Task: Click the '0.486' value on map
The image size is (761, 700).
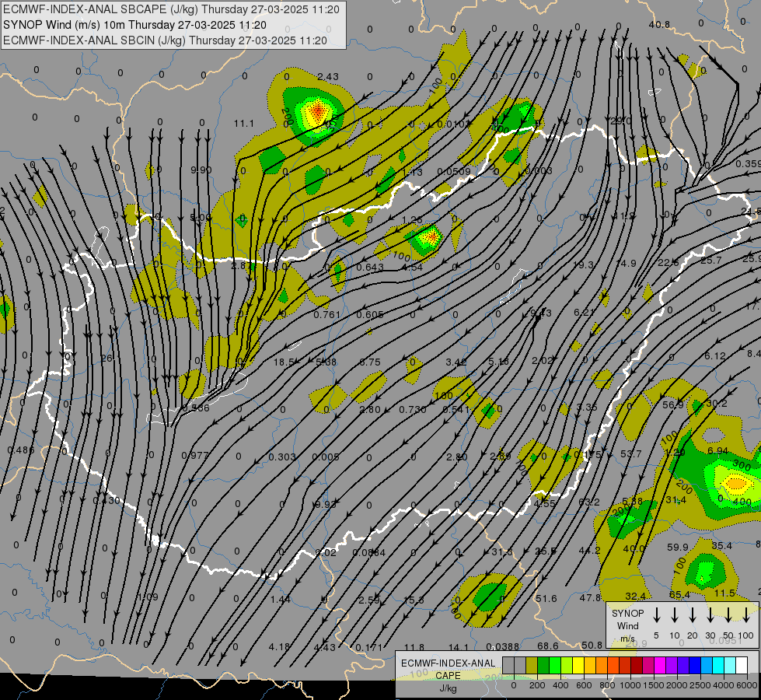Action: click(21, 450)
